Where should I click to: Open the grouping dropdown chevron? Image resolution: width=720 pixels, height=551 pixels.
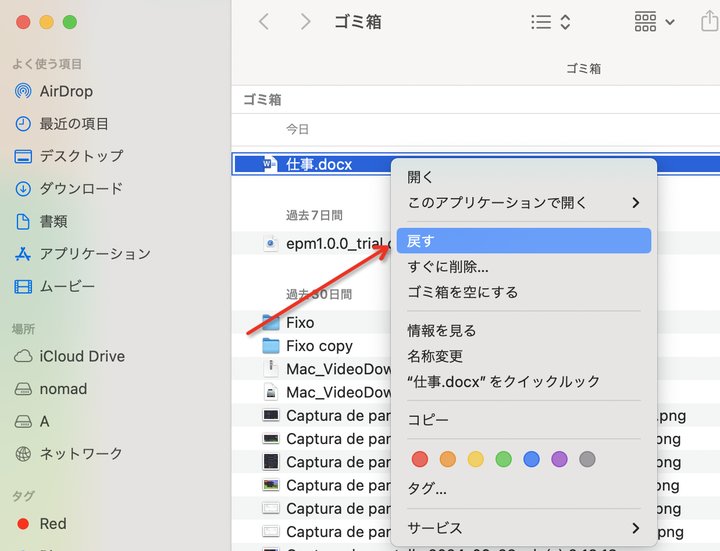tap(670, 22)
